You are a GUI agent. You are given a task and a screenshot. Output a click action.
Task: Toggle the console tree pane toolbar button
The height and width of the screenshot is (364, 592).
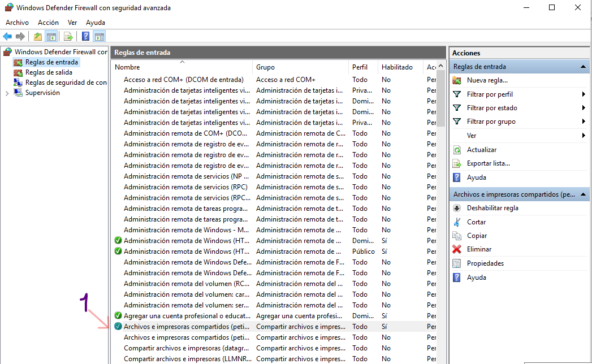(51, 37)
